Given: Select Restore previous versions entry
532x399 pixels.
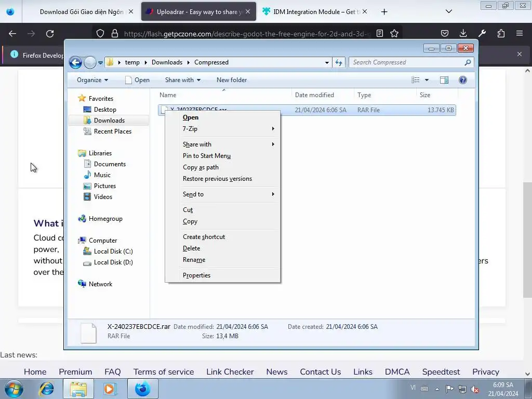Looking at the screenshot, I should point(223,179).
